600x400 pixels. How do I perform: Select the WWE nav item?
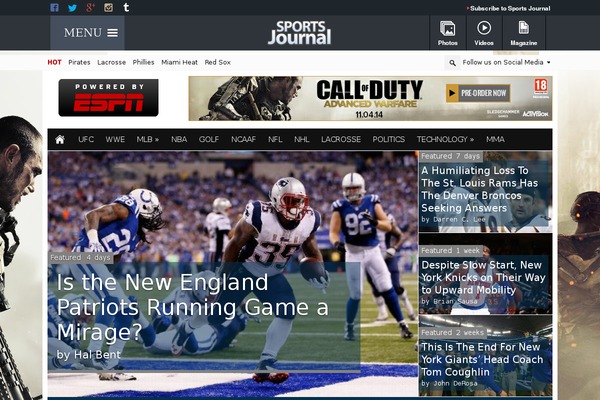pos(115,139)
